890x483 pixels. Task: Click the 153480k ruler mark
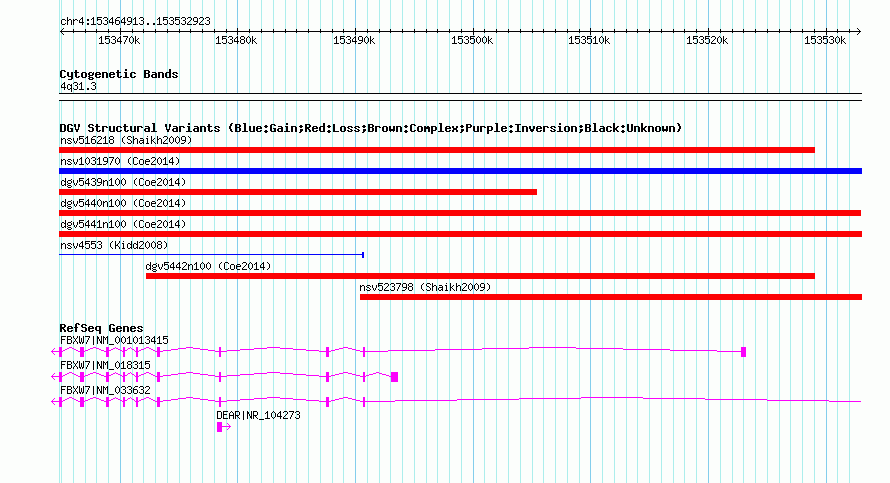pyautogui.click(x=236, y=40)
